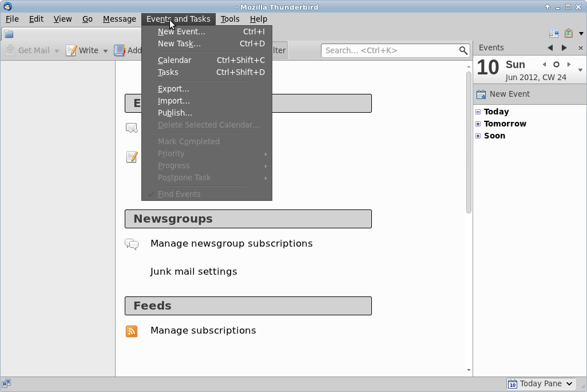Open the Address Book icon
587x392 pixels.
(120, 50)
